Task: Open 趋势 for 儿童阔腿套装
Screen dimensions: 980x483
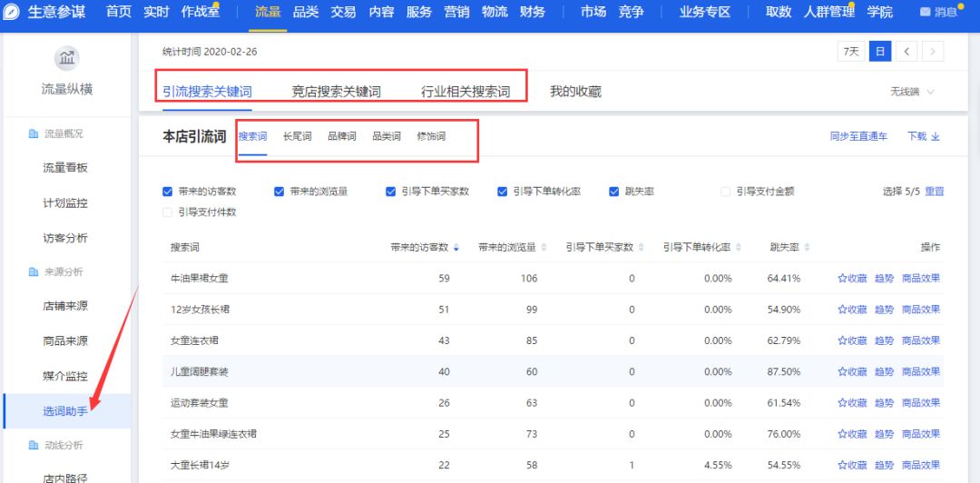Action: 885,371
